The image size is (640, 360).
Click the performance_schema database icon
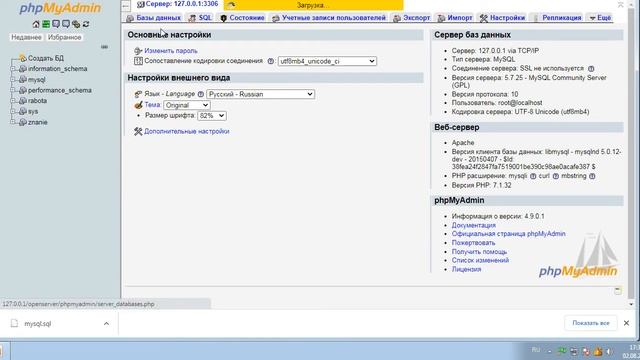tap(23, 90)
